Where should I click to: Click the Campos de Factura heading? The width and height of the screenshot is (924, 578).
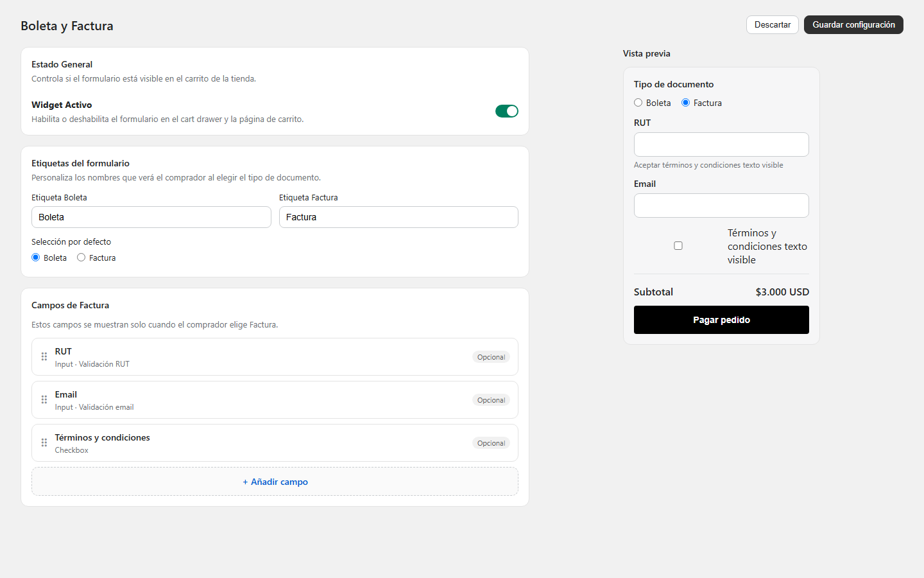[x=70, y=305]
